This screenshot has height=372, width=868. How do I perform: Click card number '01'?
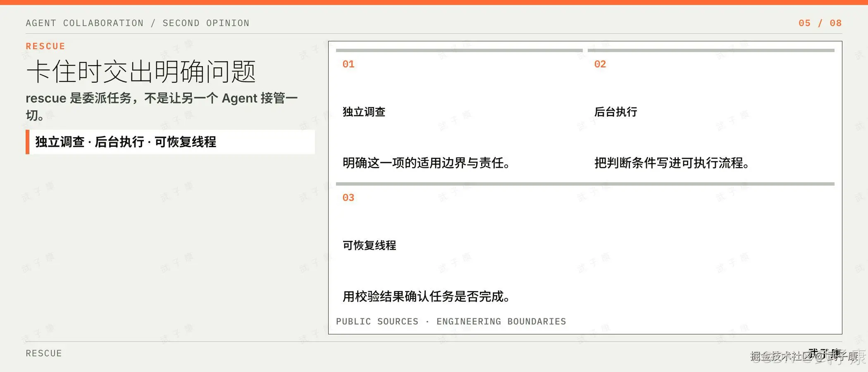(x=348, y=64)
